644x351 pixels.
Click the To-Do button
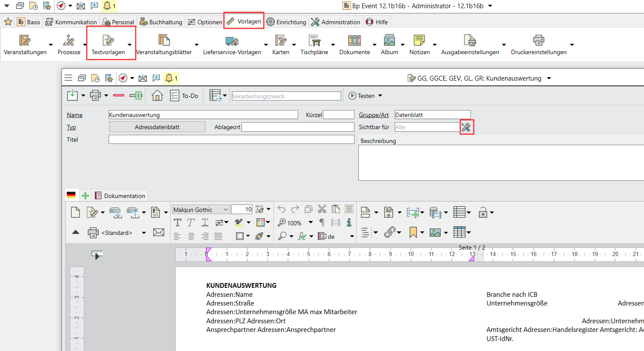tap(184, 96)
